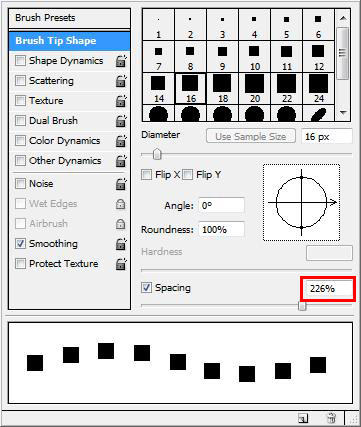Create new brush icon at panel bottom

(x=303, y=418)
